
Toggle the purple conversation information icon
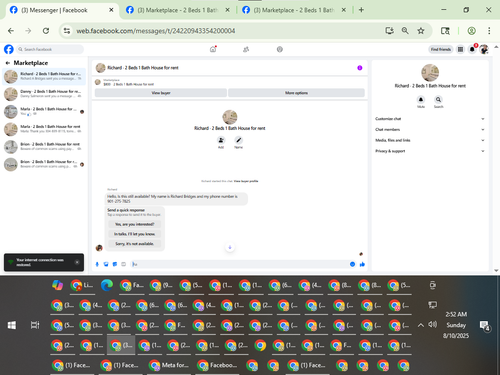360,68
